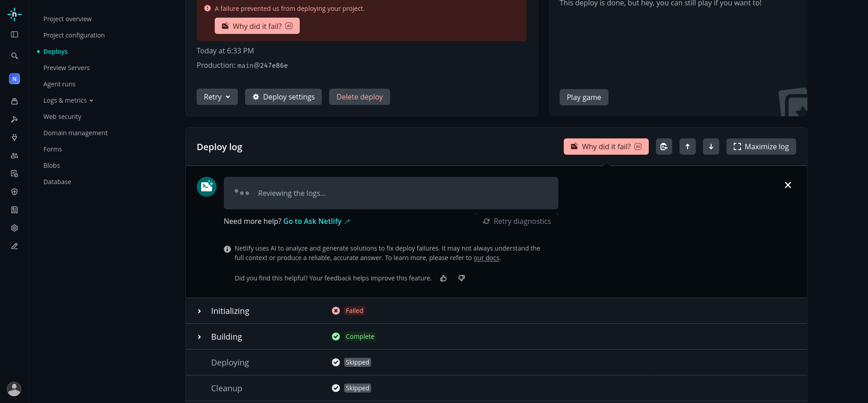Open Preview Servers page
Viewport: 868px width, 403px height.
point(66,68)
